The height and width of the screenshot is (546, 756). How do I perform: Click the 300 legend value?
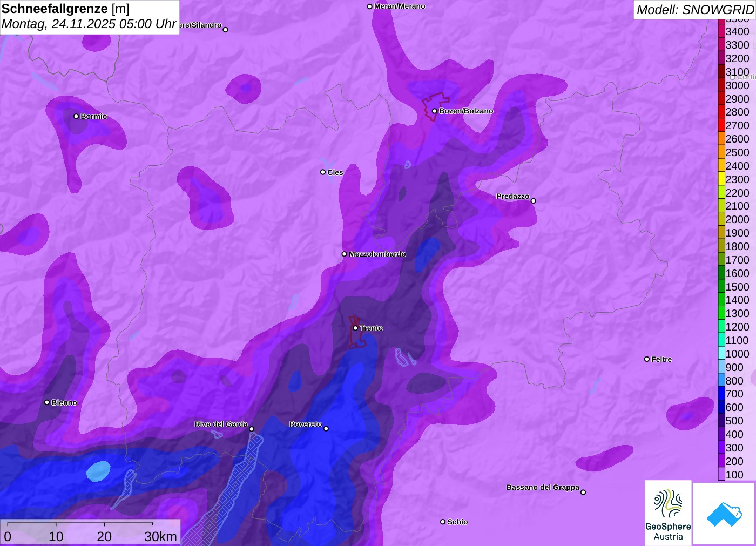[x=734, y=448]
